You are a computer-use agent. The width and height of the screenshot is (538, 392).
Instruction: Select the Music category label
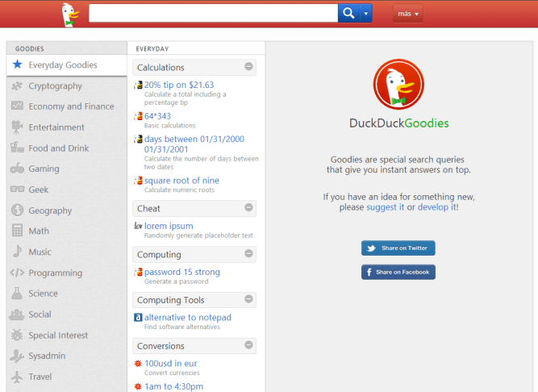click(40, 252)
